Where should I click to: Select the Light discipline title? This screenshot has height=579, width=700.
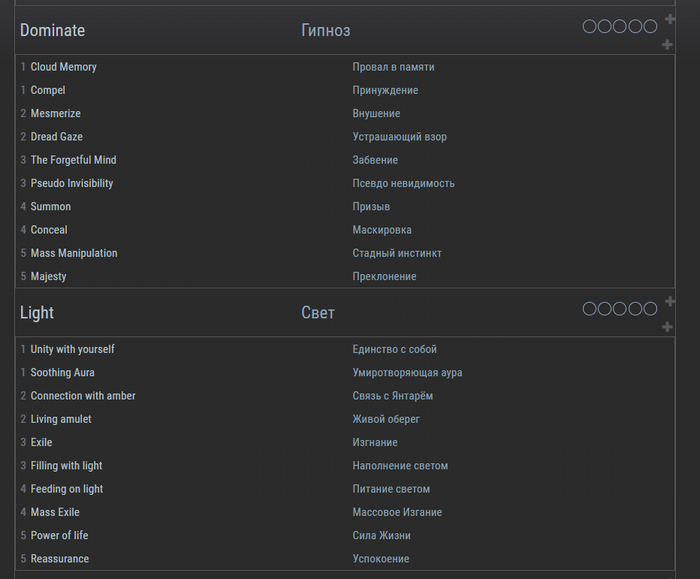click(x=37, y=313)
